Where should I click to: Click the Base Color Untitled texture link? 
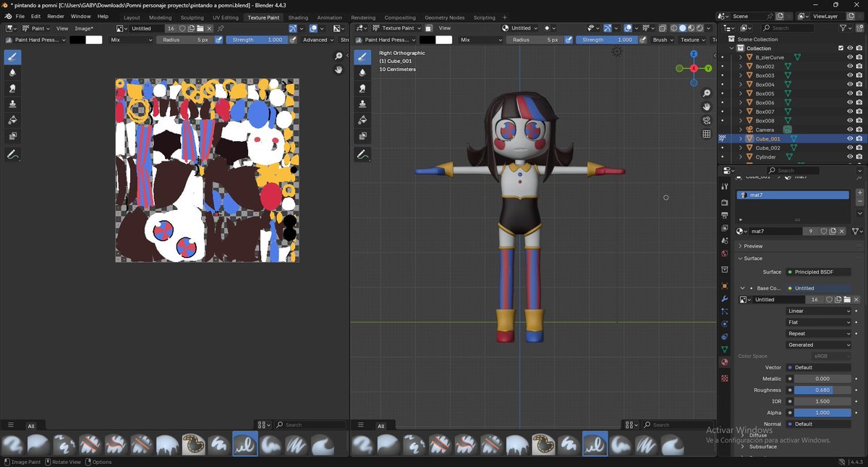coord(819,288)
